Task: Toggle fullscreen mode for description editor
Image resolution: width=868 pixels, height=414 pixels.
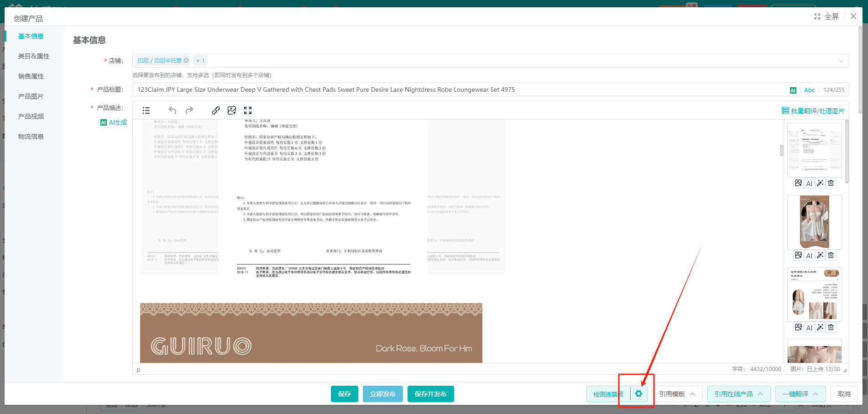Action: 248,110
